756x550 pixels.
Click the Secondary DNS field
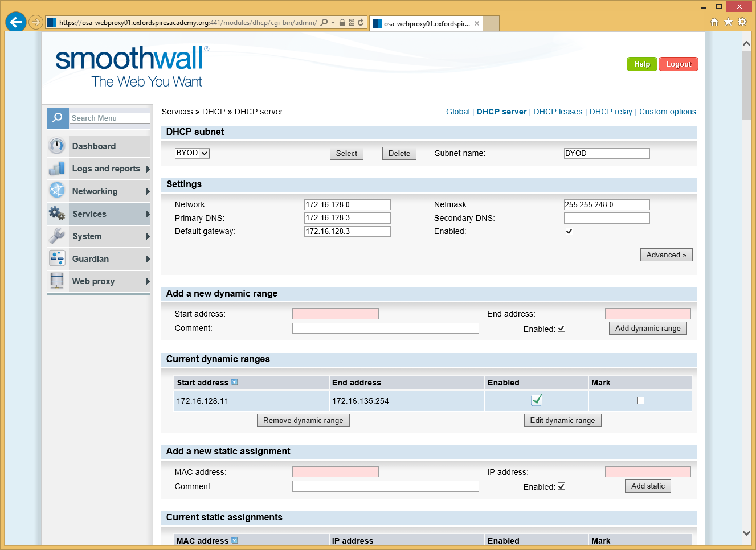tap(607, 218)
